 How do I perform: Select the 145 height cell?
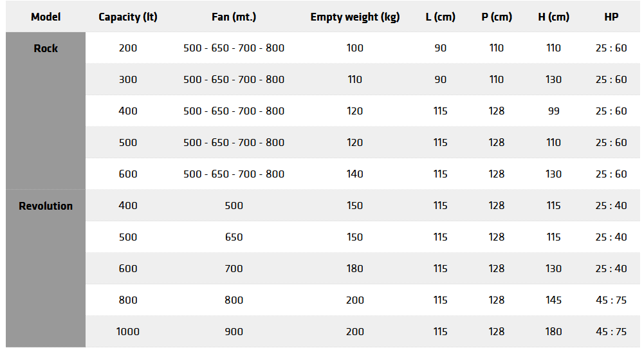click(554, 300)
